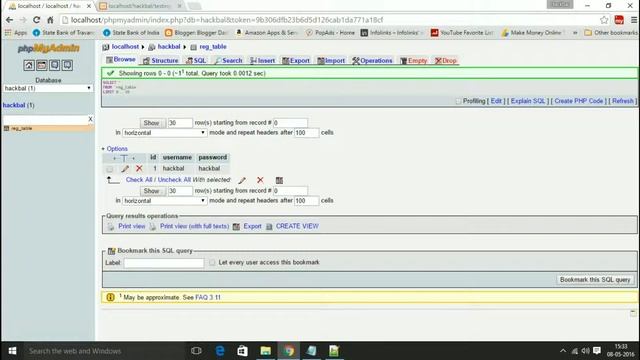Open Microsoft Edge from taskbar

(x=220, y=351)
